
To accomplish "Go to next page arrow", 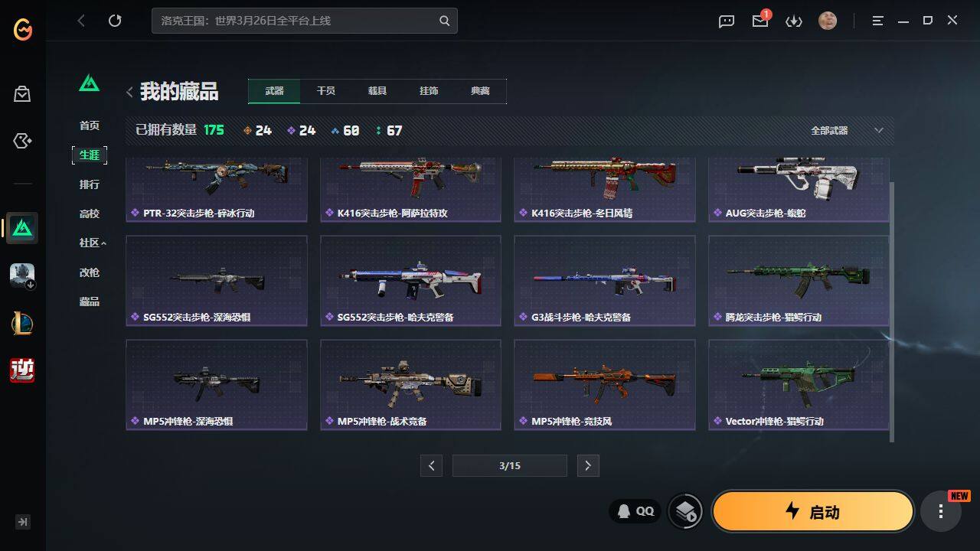I will (588, 465).
